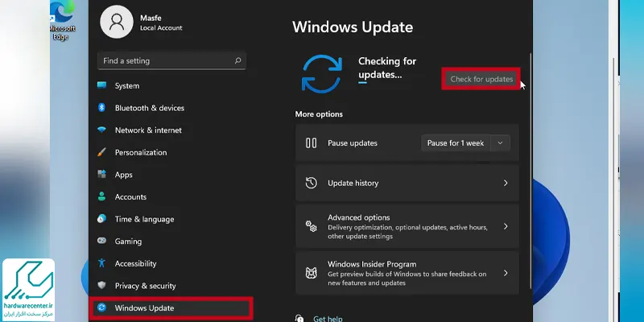Screen dimensions: 644x322
Task: Click the Windows Insider Program title
Action: 372,264
